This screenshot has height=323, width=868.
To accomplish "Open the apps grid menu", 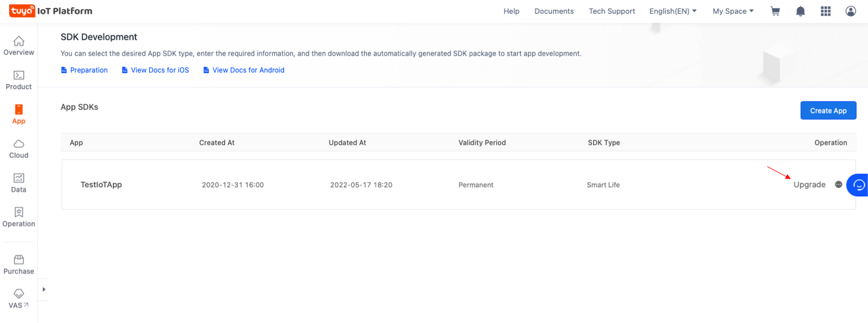I will (825, 11).
